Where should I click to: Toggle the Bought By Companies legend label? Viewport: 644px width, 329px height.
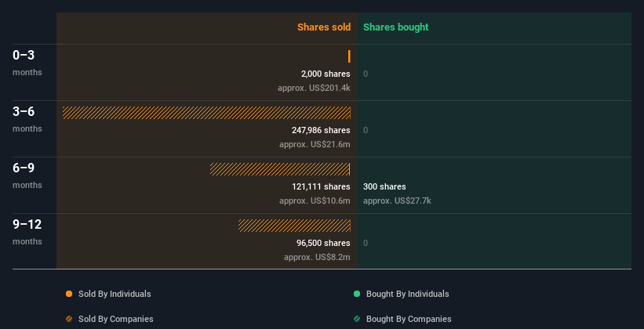409,319
